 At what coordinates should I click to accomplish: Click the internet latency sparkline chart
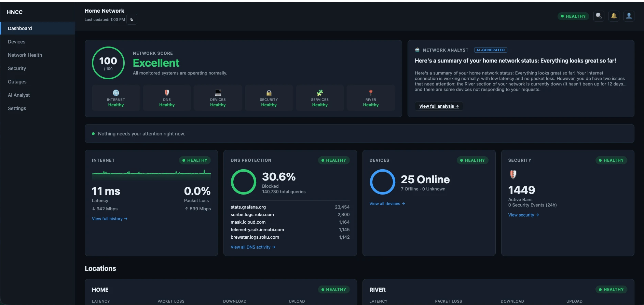click(151, 174)
